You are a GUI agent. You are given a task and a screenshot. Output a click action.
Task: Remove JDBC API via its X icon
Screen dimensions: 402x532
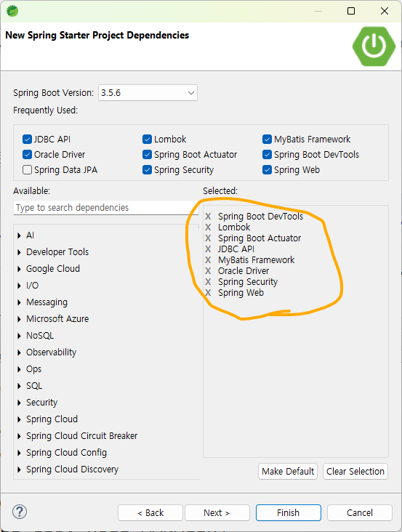208,249
